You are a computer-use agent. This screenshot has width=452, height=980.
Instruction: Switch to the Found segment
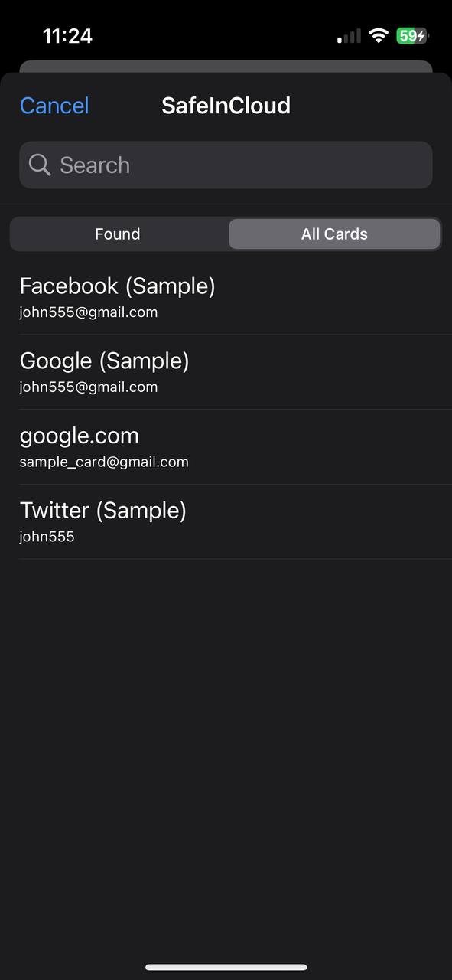tap(118, 234)
